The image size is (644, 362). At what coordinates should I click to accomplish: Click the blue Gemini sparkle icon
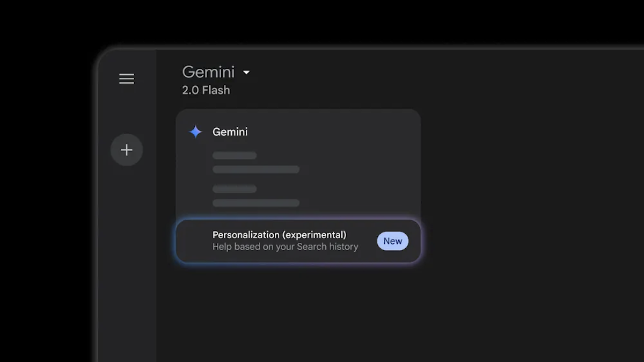coord(195,132)
